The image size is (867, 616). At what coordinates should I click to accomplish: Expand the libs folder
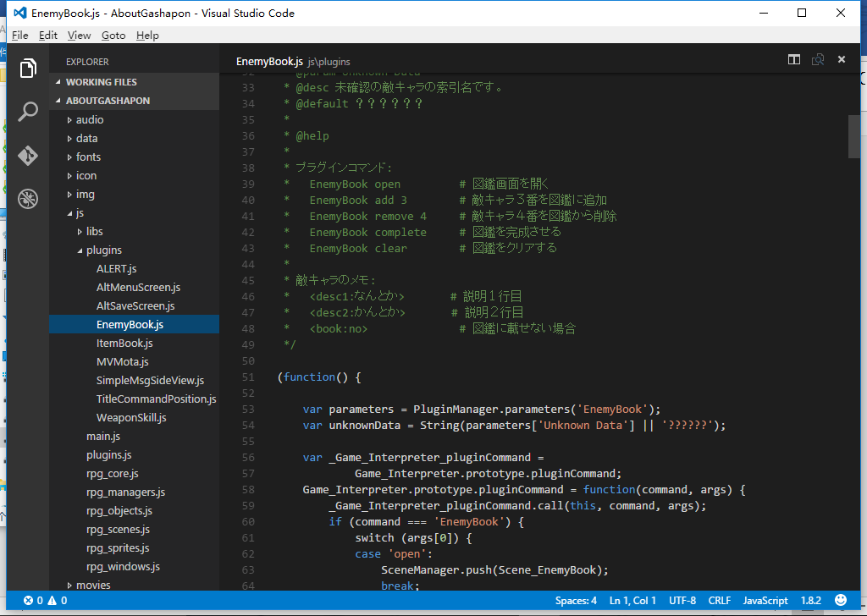pos(80,232)
